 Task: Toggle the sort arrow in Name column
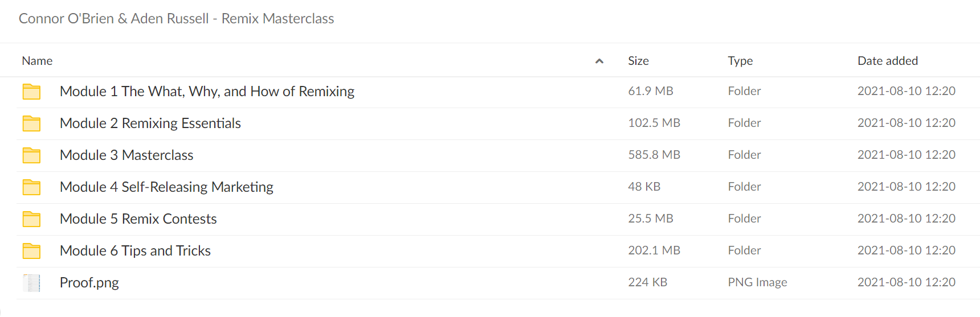(599, 61)
